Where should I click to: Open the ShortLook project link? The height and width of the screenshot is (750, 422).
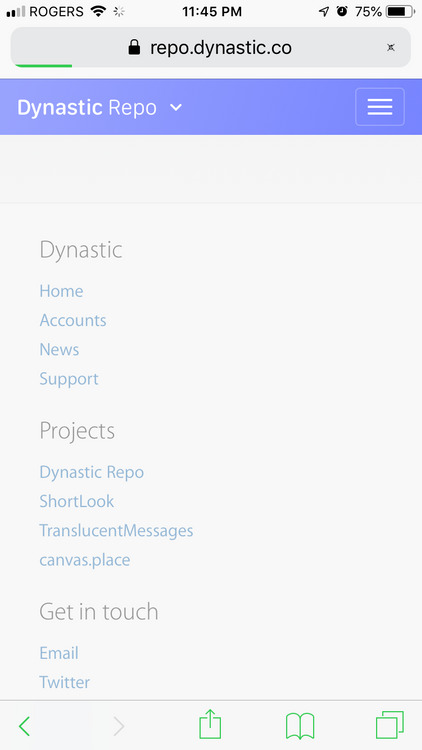pos(77,501)
